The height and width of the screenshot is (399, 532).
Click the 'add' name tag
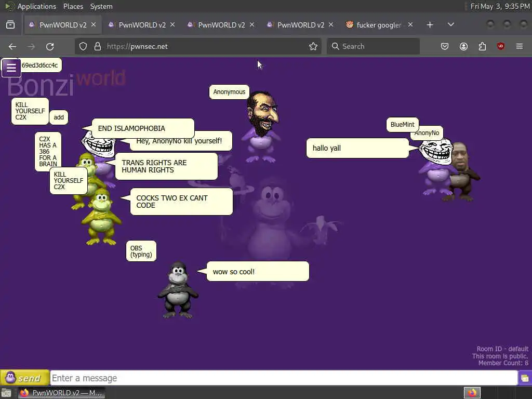pyautogui.click(x=59, y=117)
